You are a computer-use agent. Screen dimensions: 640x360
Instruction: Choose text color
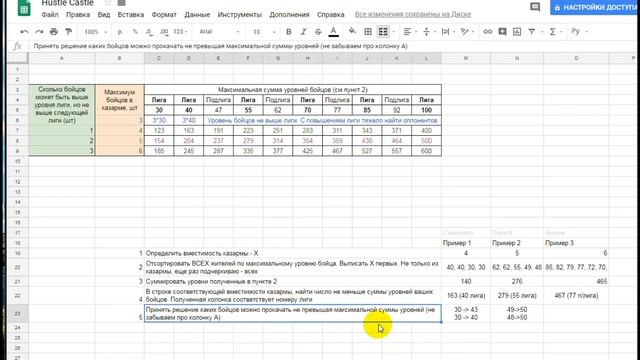tap(333, 32)
